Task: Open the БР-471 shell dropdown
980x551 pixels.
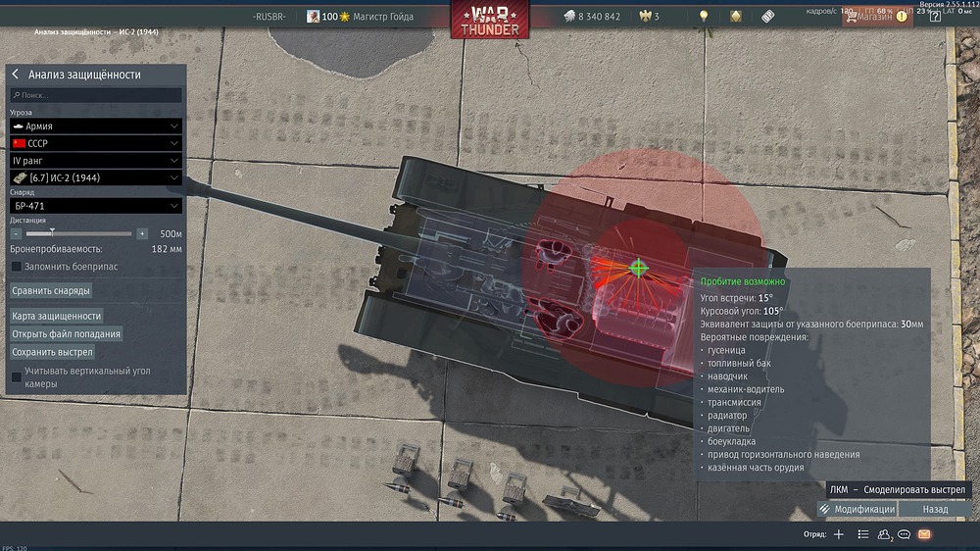Action: [96, 206]
